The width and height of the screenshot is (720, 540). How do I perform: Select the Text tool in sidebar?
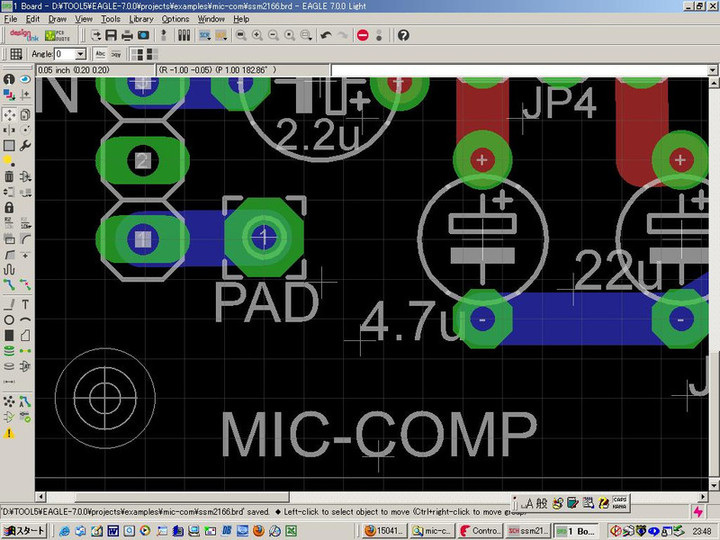click(25, 304)
